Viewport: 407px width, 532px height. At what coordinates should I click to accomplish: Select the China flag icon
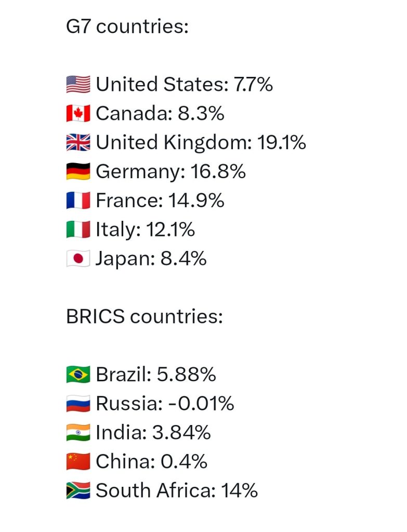click(x=78, y=461)
